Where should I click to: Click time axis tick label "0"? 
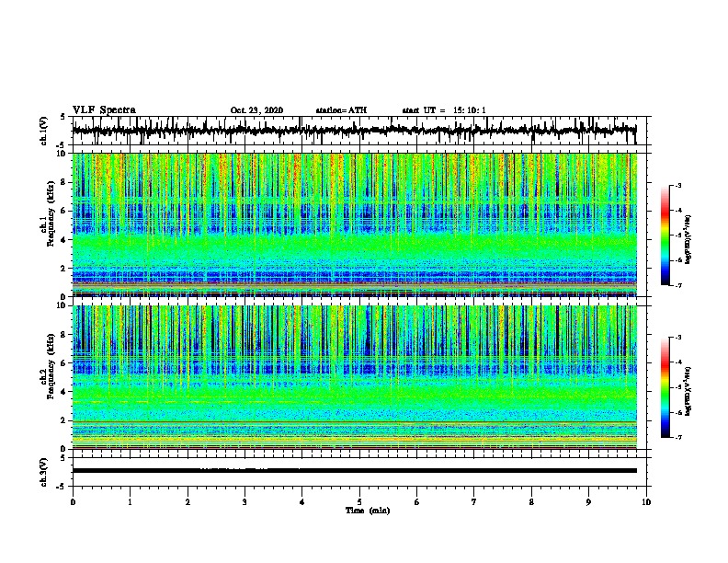[73, 502]
